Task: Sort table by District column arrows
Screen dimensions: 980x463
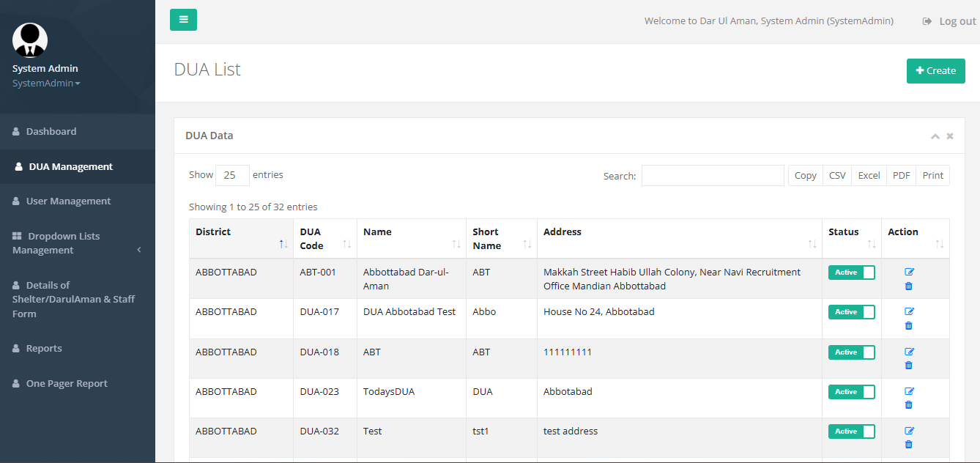Action: tap(283, 243)
